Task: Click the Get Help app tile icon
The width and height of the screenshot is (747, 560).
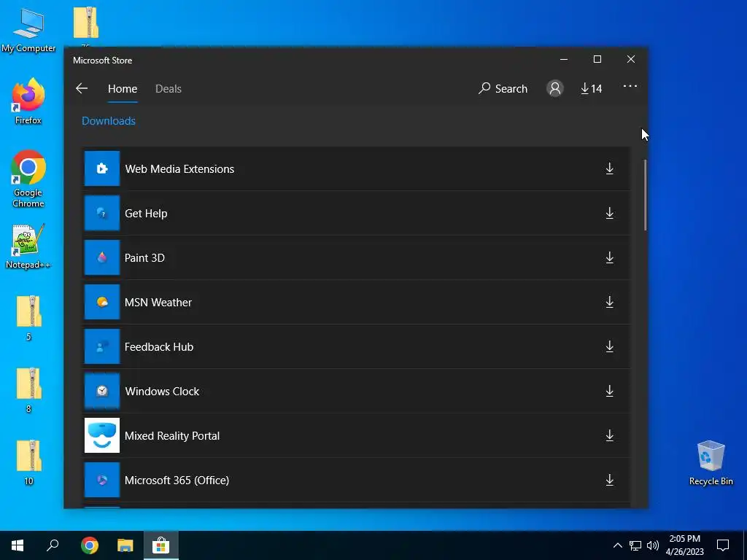Action: click(x=102, y=213)
